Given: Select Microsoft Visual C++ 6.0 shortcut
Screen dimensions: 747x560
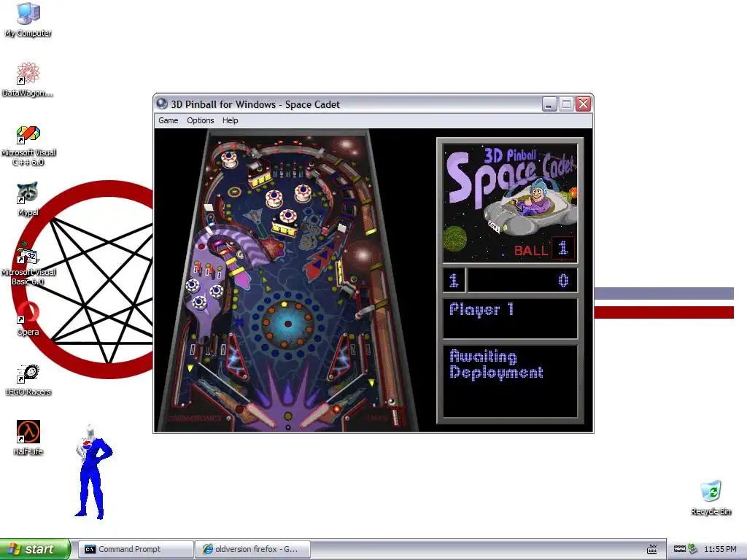Looking at the screenshot, I should (x=28, y=145).
